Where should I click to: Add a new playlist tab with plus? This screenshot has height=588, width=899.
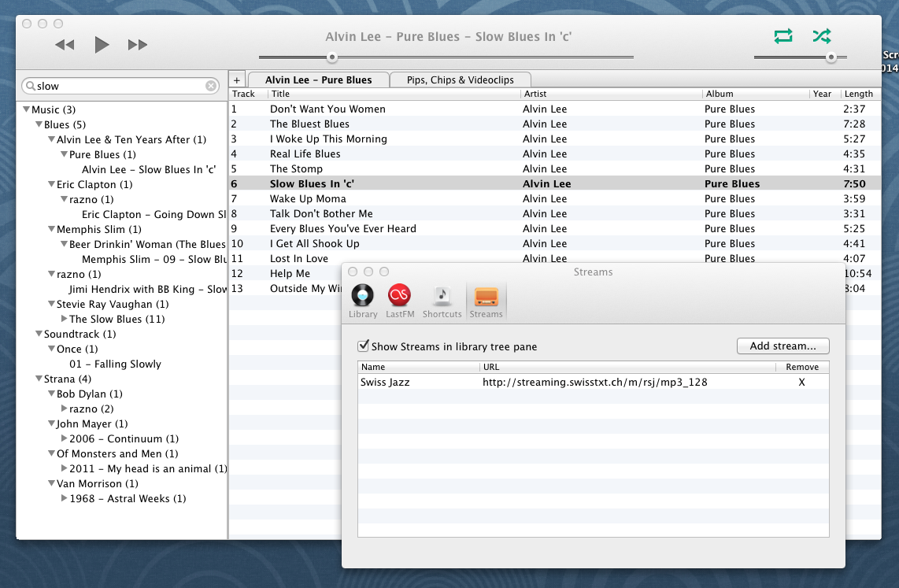click(x=237, y=80)
